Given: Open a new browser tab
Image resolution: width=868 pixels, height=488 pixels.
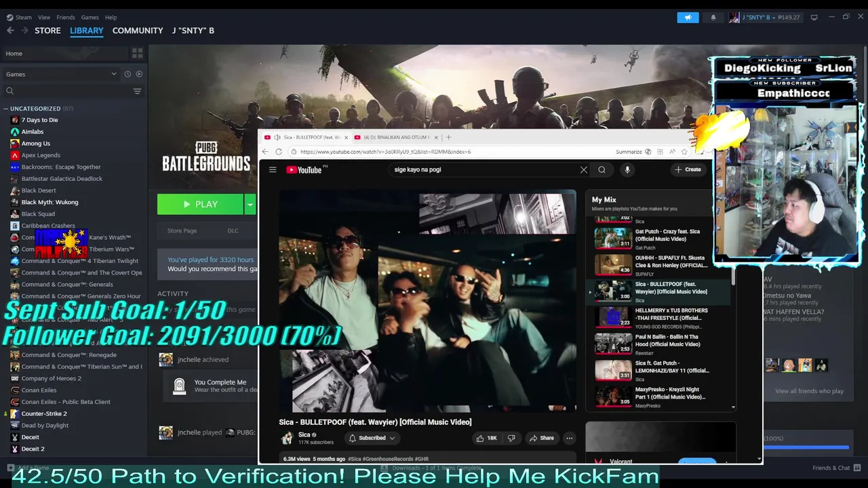Looking at the screenshot, I should click(448, 137).
